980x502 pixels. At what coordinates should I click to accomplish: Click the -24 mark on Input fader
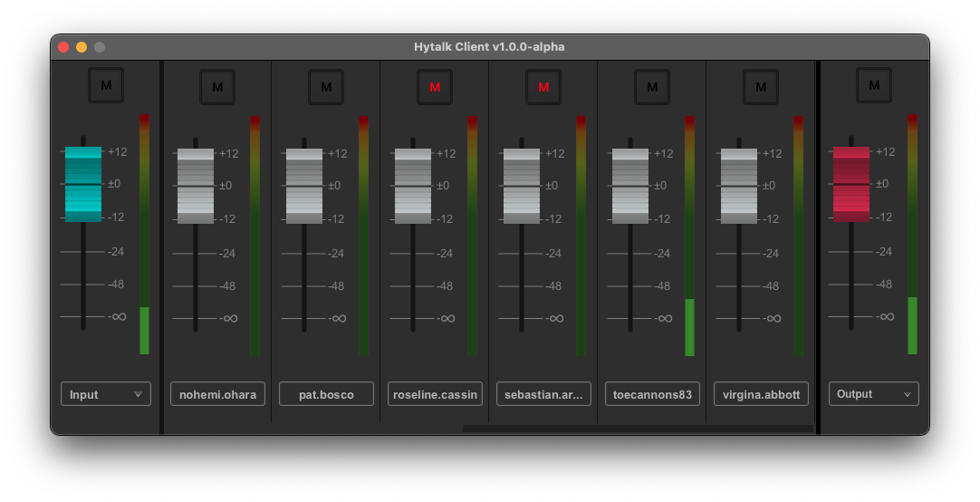pyautogui.click(x=116, y=251)
